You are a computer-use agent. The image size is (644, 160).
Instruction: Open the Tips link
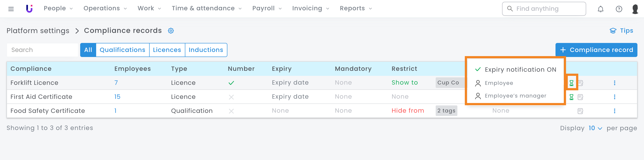621,31
